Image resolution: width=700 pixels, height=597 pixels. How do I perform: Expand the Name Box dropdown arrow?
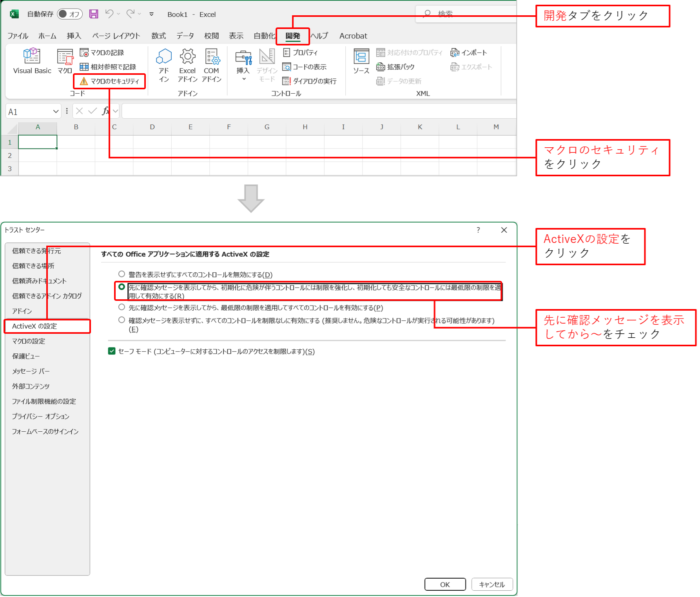(56, 112)
